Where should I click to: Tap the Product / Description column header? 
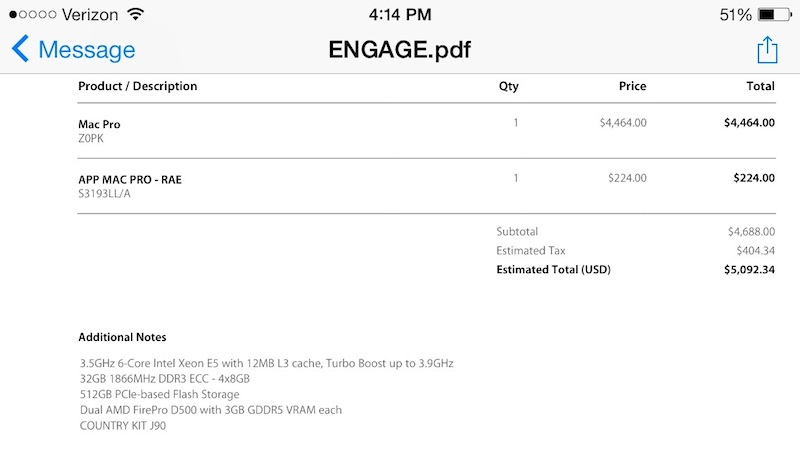tap(137, 86)
